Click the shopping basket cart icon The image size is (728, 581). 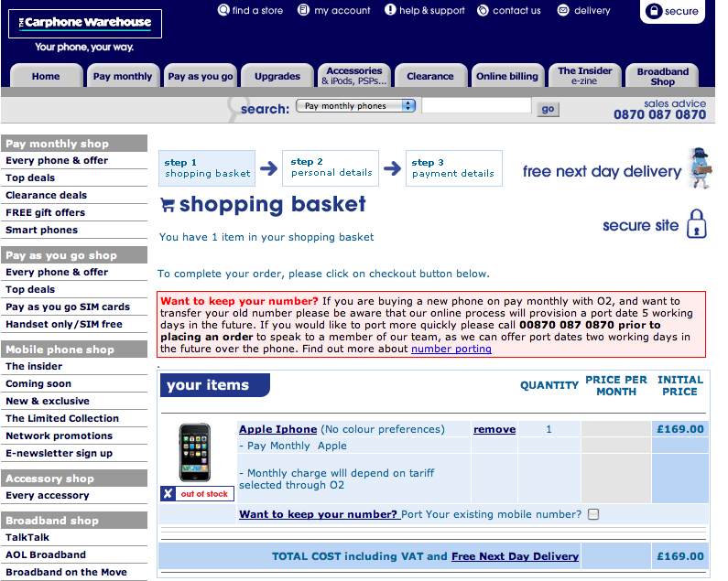(168, 205)
